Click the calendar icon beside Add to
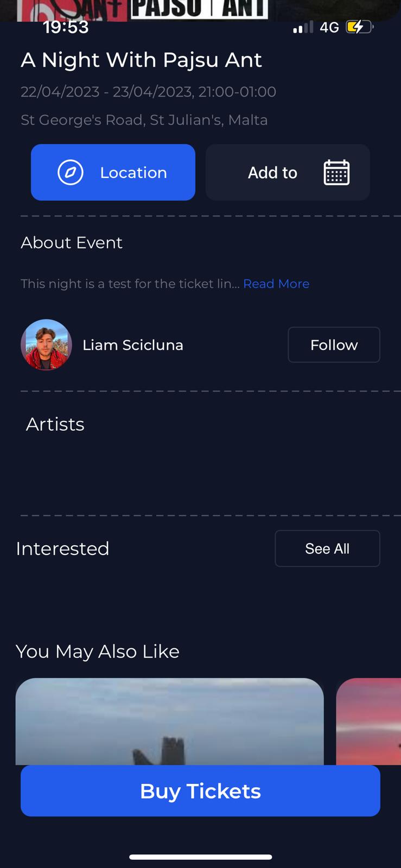Viewport: 401px width, 868px height. click(x=336, y=173)
